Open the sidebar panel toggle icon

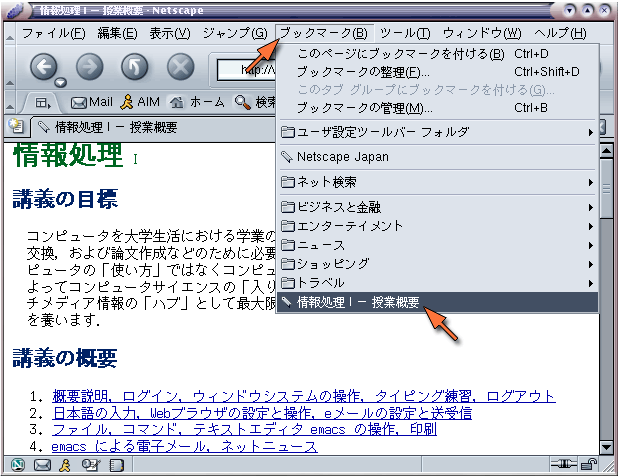(43, 103)
